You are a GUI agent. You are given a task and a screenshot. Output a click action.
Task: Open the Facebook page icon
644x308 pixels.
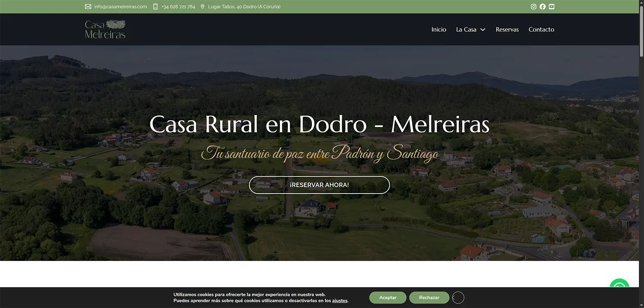(x=542, y=6)
